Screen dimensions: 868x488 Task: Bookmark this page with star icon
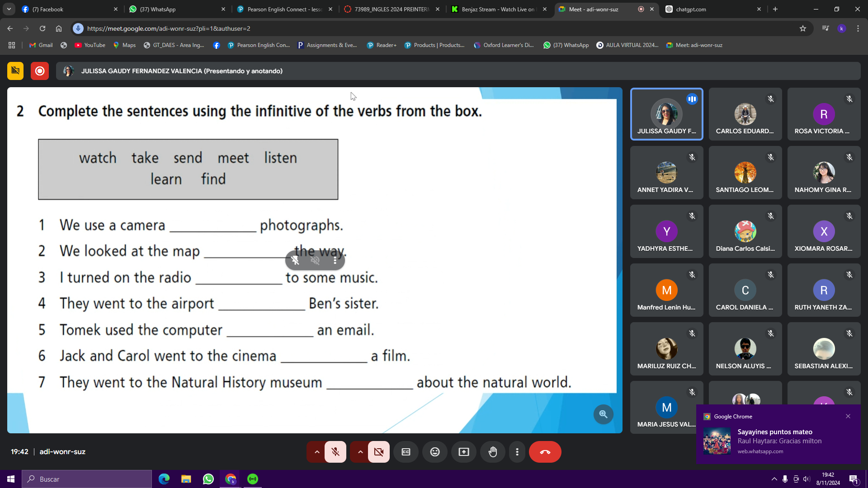coord(803,28)
